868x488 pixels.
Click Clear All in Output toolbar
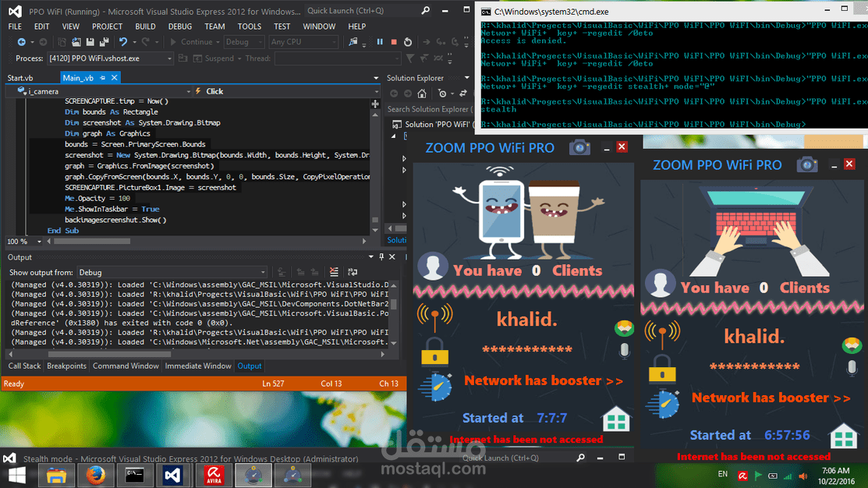(x=334, y=272)
